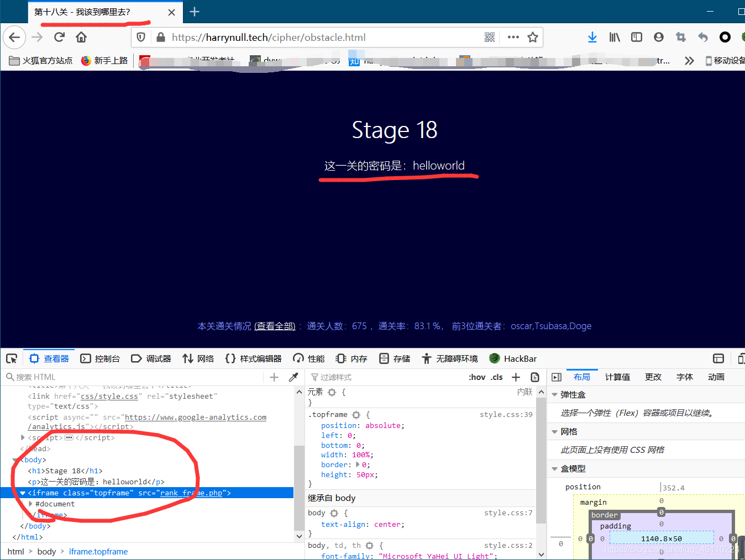
Task: Close the Stage 18 browser tab
Action: pyautogui.click(x=172, y=12)
